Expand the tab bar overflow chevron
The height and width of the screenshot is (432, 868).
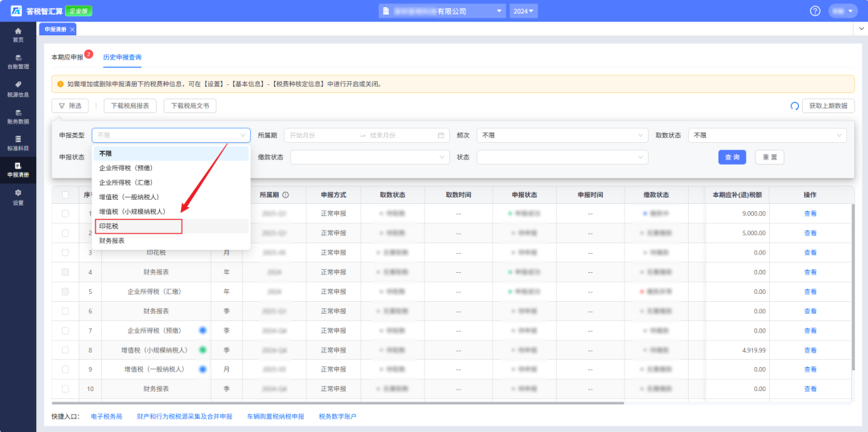pos(860,29)
